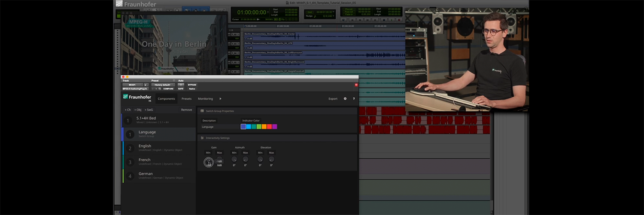
Task: Click the Interactivity Settings header icon
Action: pyautogui.click(x=202, y=138)
